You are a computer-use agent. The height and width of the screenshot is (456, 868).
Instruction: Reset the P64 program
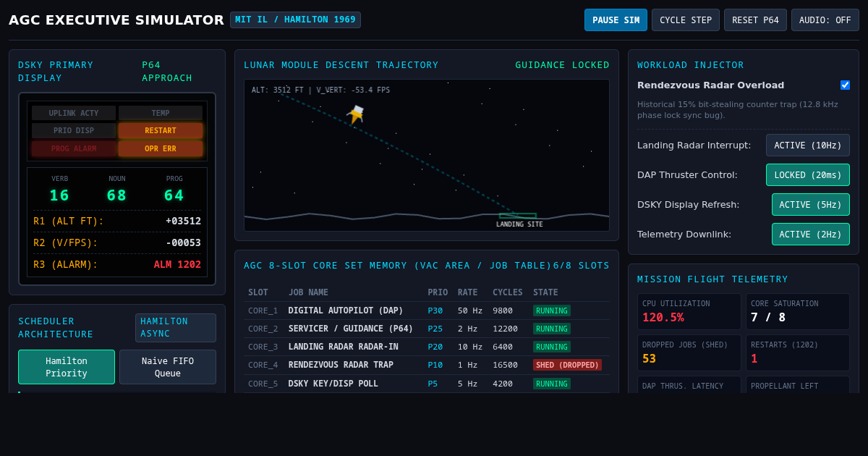coord(755,20)
